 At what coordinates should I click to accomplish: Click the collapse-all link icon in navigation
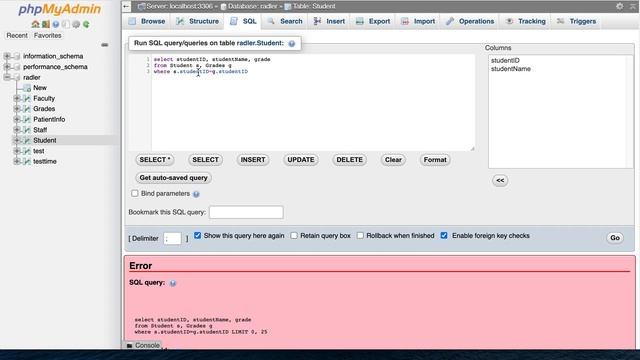104,45
